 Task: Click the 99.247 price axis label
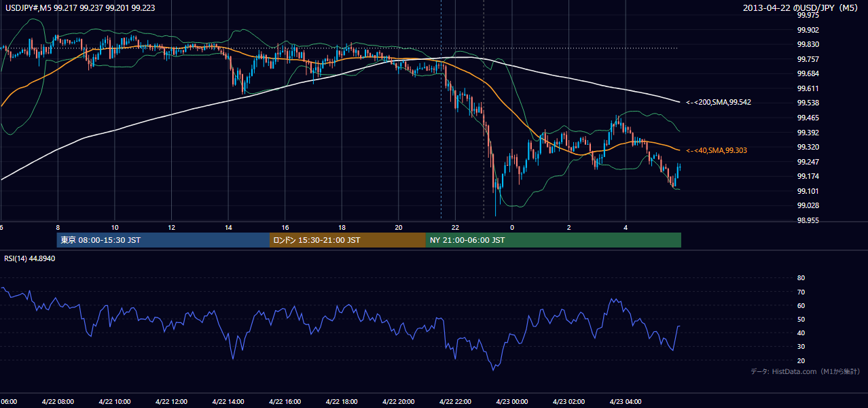[808, 162]
